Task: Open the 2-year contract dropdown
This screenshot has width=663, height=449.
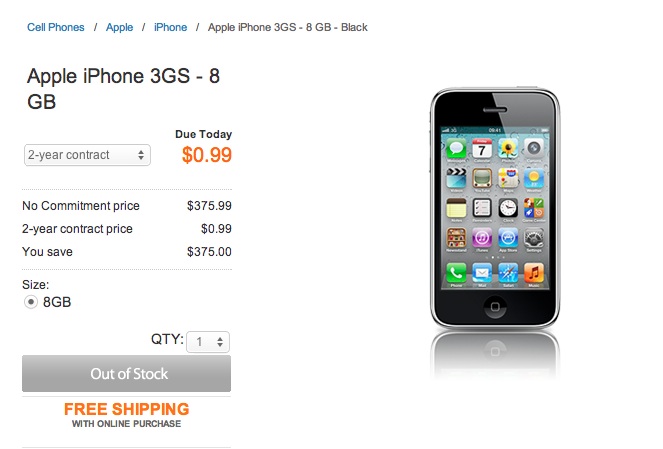Action: click(87, 155)
